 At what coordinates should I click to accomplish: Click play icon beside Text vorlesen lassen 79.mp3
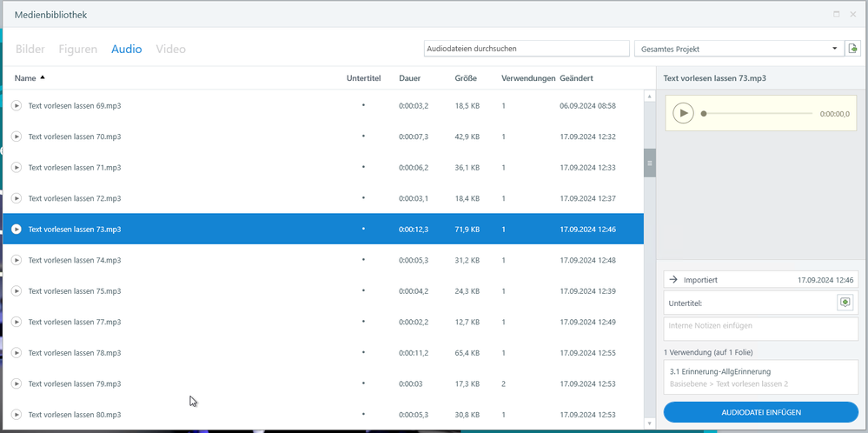16,383
